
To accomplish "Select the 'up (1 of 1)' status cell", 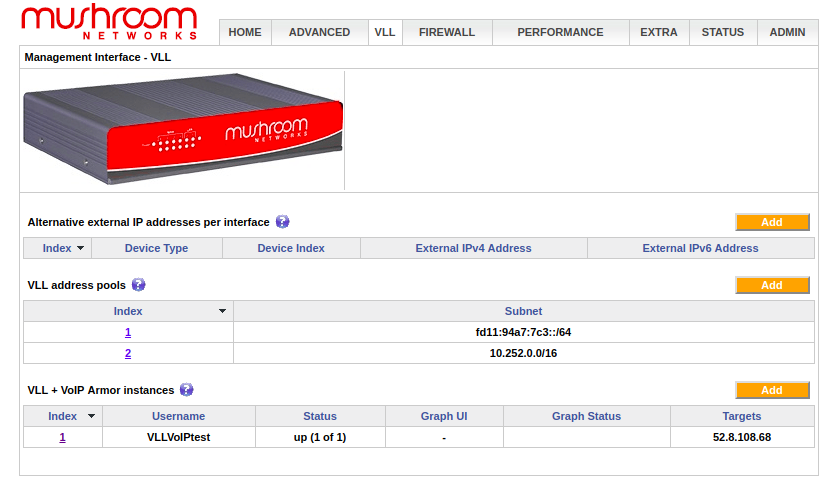I will 320,437.
